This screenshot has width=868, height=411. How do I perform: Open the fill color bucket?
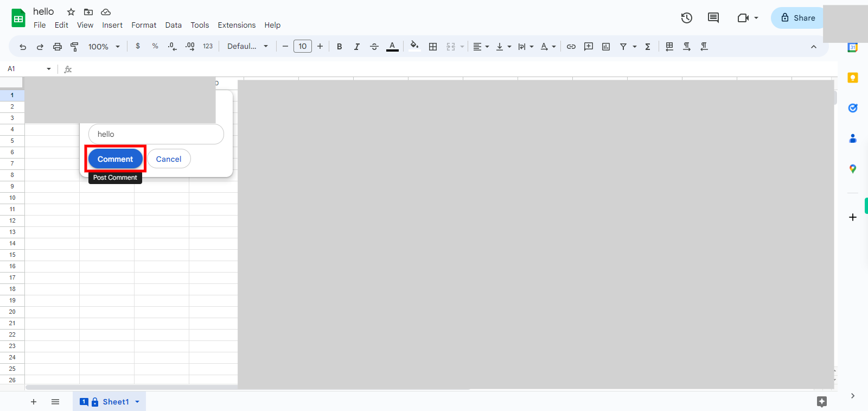pyautogui.click(x=414, y=46)
